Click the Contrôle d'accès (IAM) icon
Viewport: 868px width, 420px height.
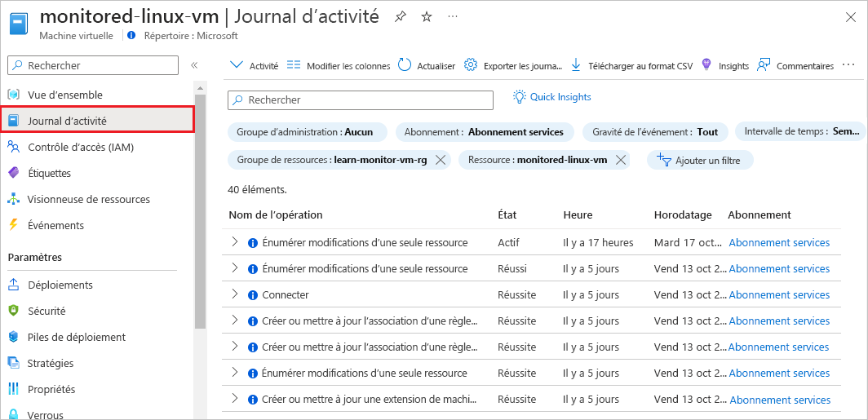tap(14, 147)
